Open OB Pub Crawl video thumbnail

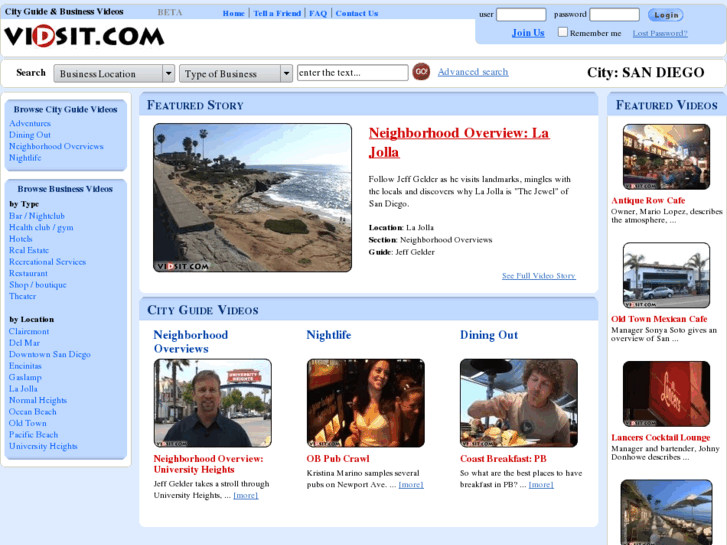366,403
